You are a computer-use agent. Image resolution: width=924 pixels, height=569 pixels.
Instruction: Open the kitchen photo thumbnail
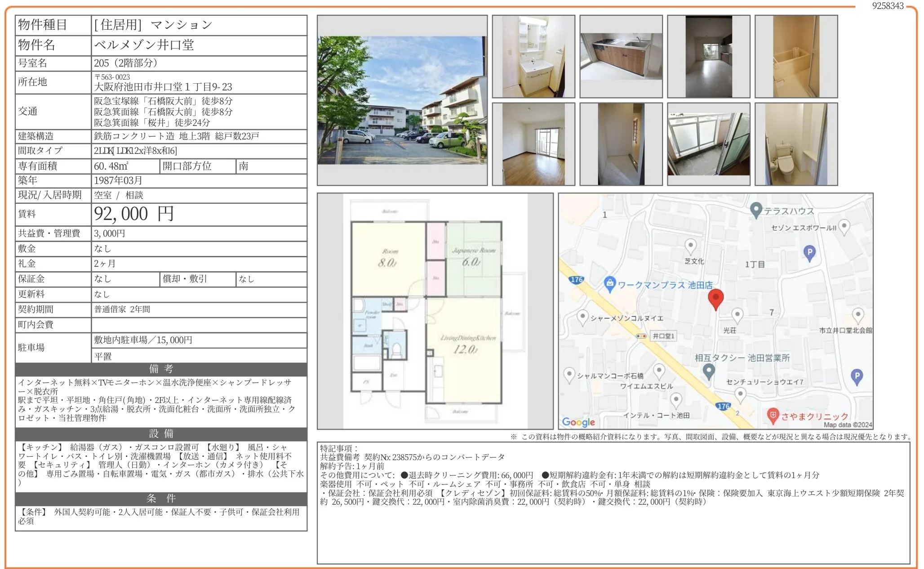coord(622,56)
